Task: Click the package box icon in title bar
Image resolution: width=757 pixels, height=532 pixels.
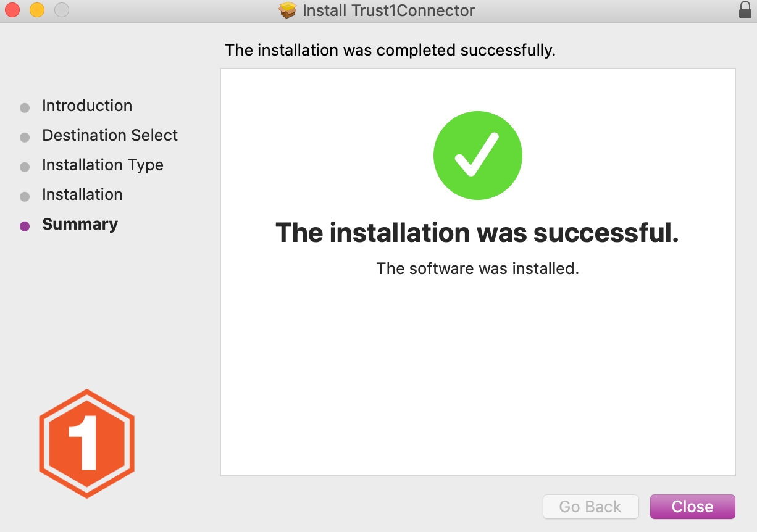Action: click(288, 10)
